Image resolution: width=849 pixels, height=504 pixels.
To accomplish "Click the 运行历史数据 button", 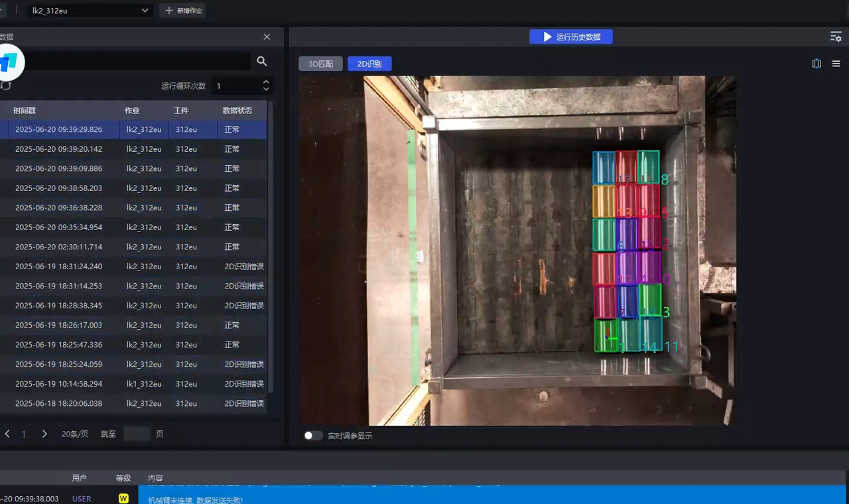I will (x=571, y=37).
